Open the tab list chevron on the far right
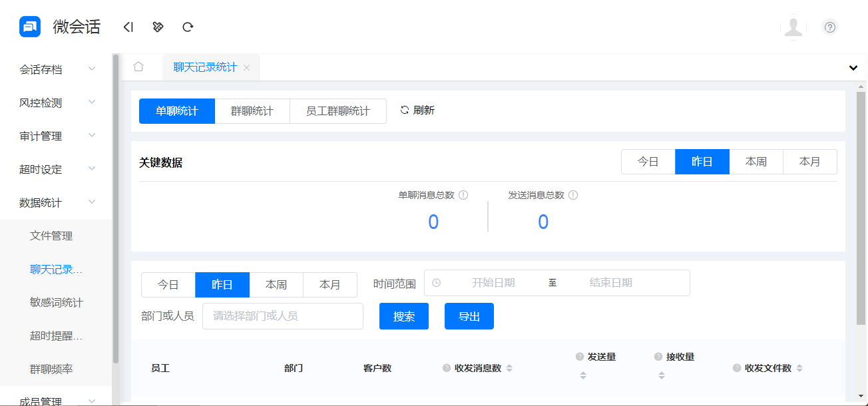This screenshot has width=868, height=406. pos(852,67)
